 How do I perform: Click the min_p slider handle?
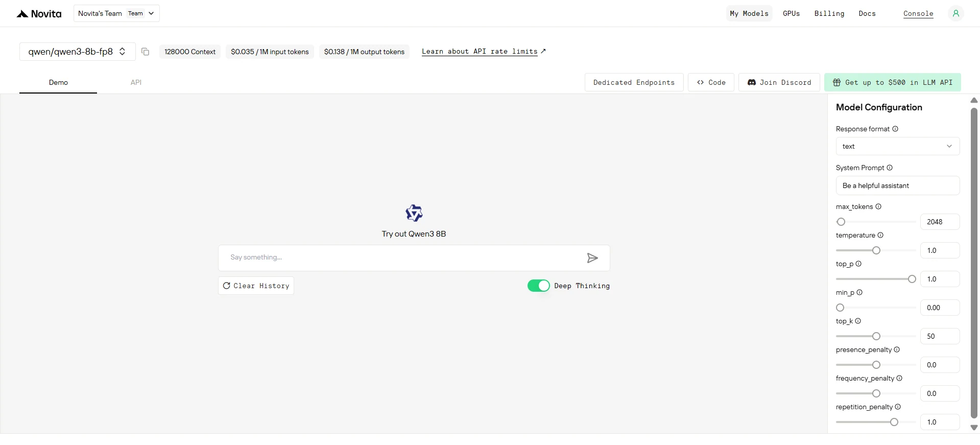tap(840, 308)
